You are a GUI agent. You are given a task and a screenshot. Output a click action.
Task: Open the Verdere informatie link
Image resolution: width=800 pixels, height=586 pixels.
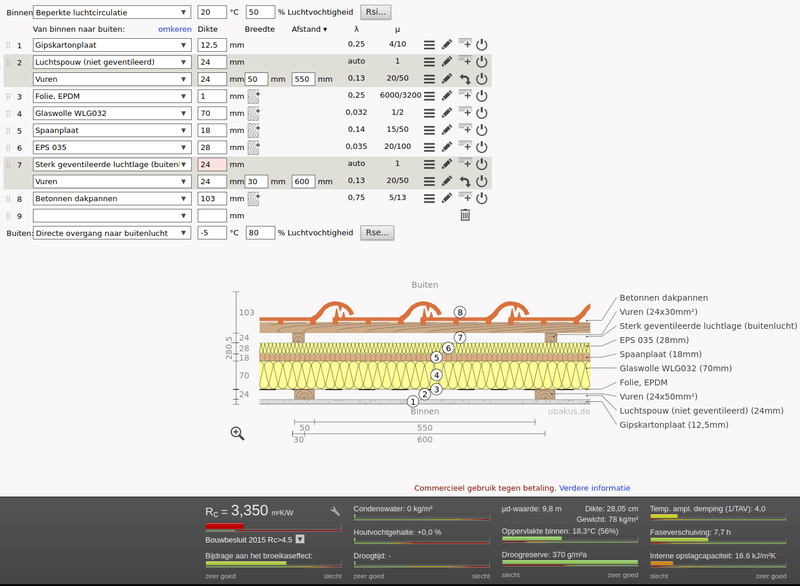coord(595,488)
